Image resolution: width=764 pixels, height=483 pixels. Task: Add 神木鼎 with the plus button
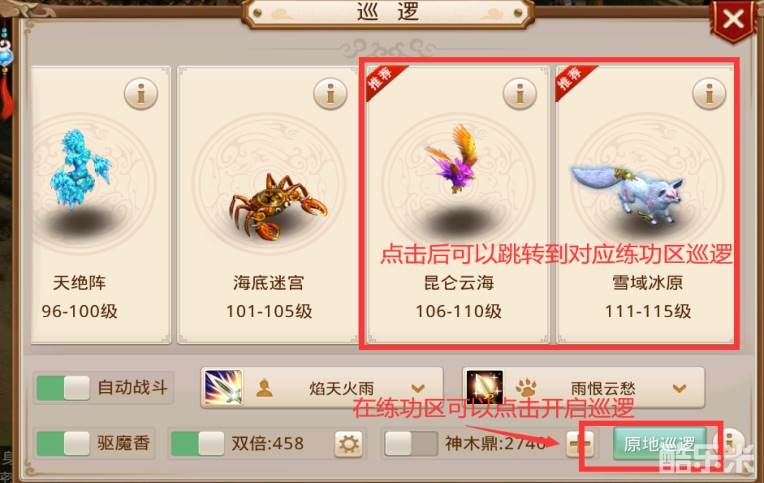(x=580, y=444)
